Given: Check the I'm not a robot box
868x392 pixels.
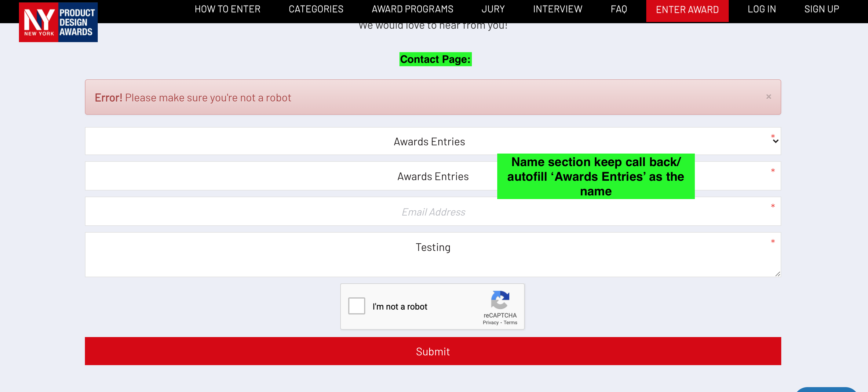Looking at the screenshot, I should (x=356, y=306).
